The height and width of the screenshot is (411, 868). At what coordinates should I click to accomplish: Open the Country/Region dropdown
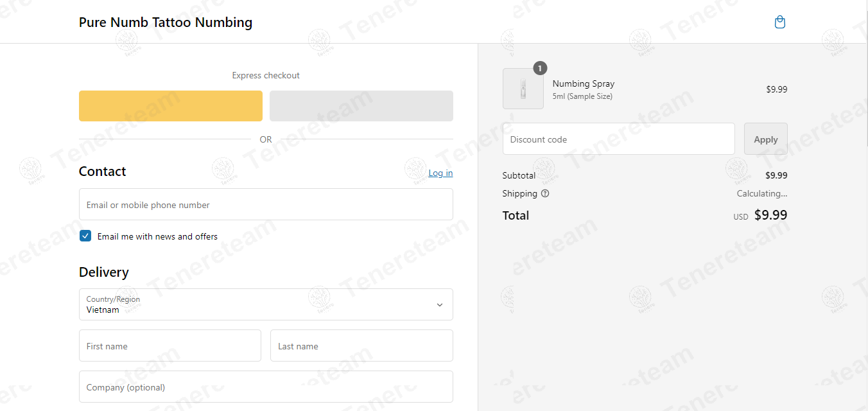coord(266,304)
